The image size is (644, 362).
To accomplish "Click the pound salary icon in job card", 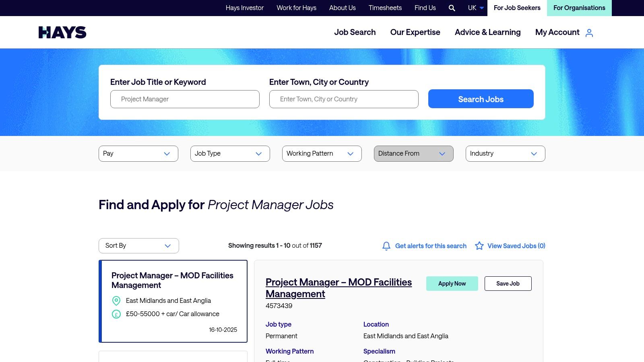I will (x=116, y=314).
